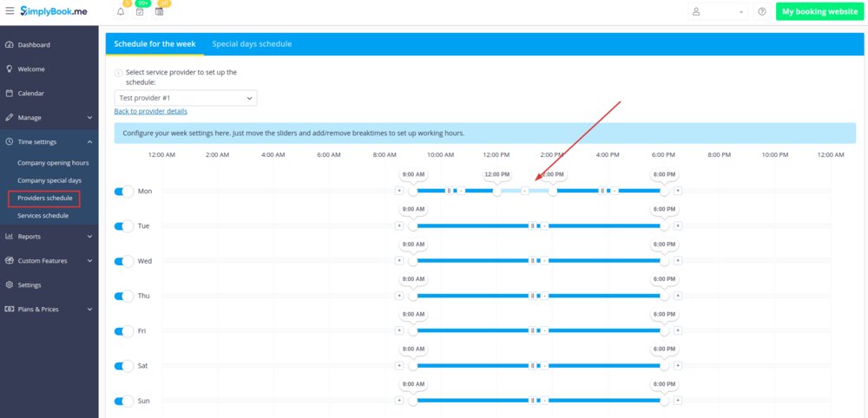The image size is (868, 418).
Task: Click the notifications bell icon
Action: (120, 12)
